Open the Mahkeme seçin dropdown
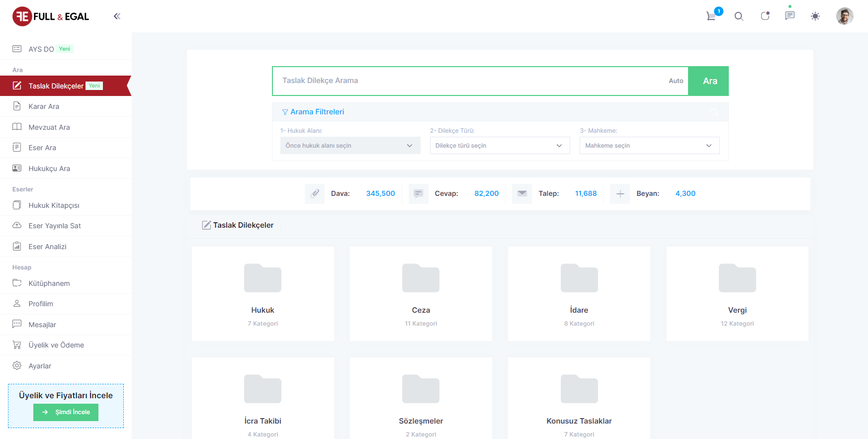The height and width of the screenshot is (439, 868). pos(649,146)
